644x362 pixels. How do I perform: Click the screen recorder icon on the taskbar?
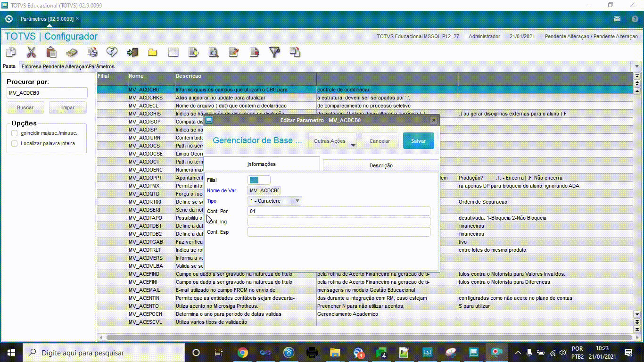coord(496,353)
